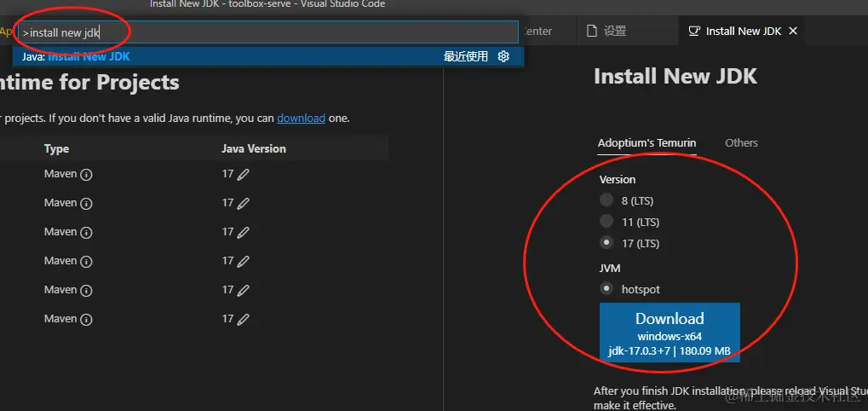Click the 'Java Version' column header
Screen dimensions: 868x411
[254, 148]
